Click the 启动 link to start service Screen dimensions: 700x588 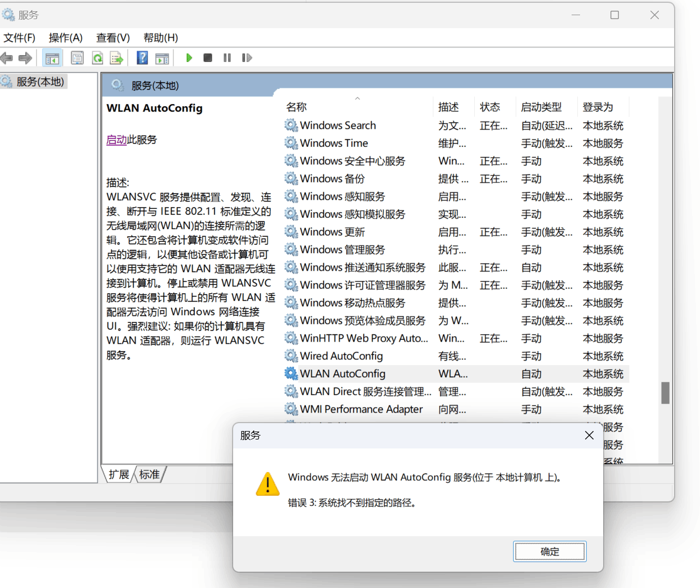[117, 140]
